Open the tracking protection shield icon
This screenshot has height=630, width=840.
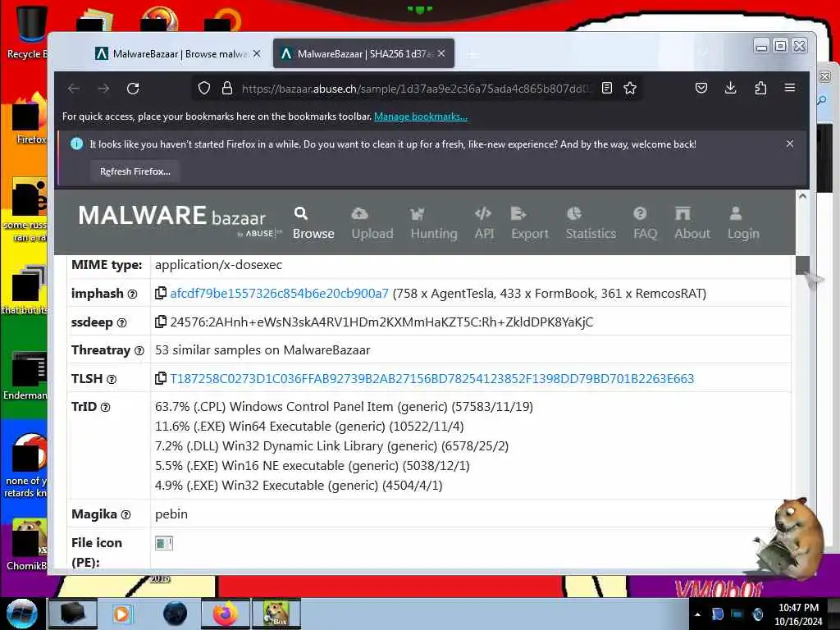click(204, 88)
